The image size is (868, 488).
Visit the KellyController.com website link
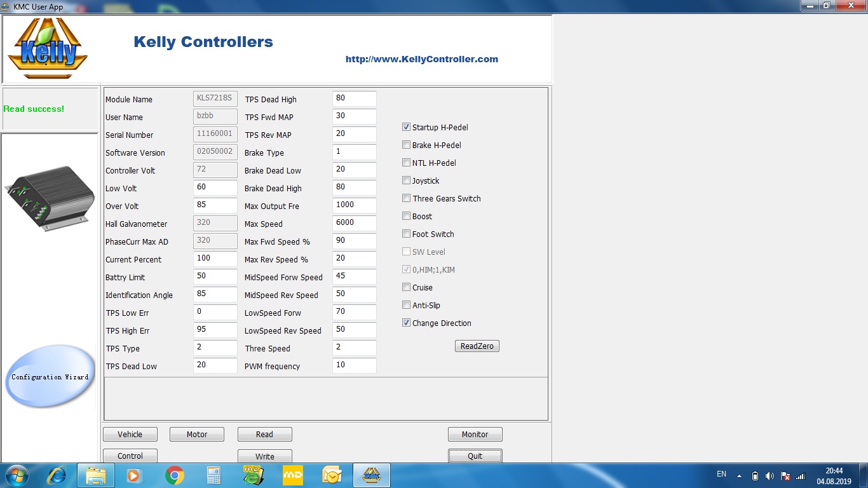click(x=421, y=59)
